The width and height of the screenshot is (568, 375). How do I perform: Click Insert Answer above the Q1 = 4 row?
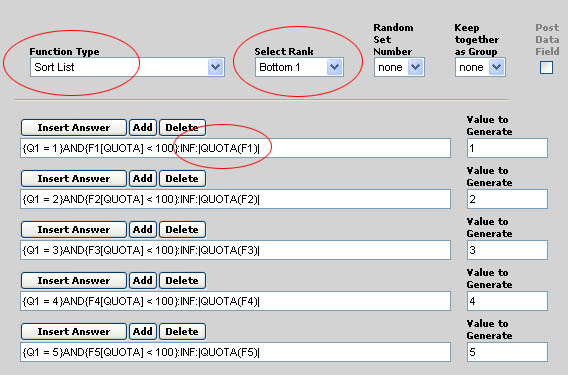[x=74, y=281]
